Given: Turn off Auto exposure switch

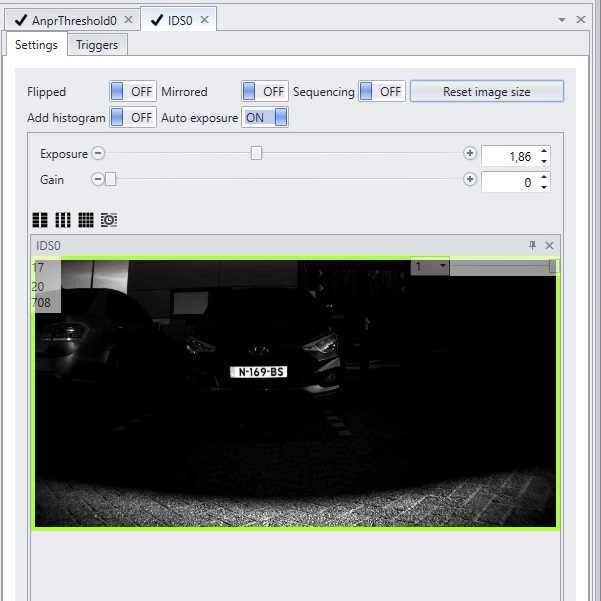Looking at the screenshot, I should coord(264,117).
